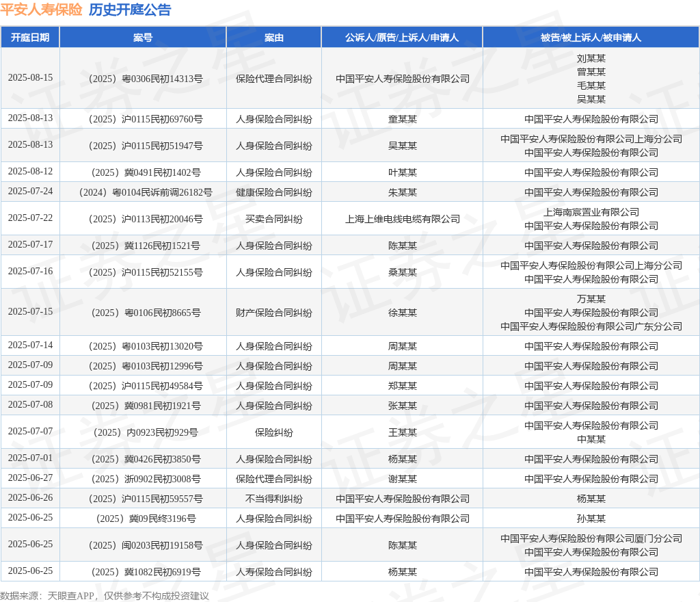Click the date 2025-07-14
This screenshot has width=700, height=602.
coord(30,345)
